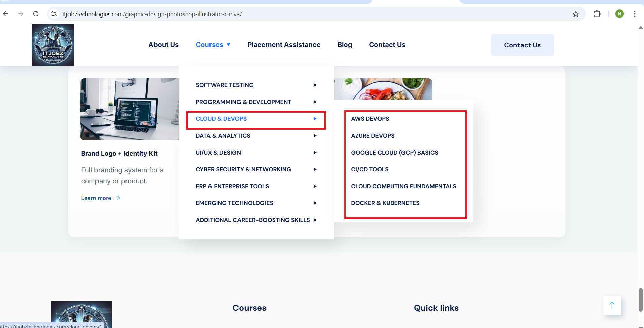Reload the page with the refresh icon

(x=36, y=14)
